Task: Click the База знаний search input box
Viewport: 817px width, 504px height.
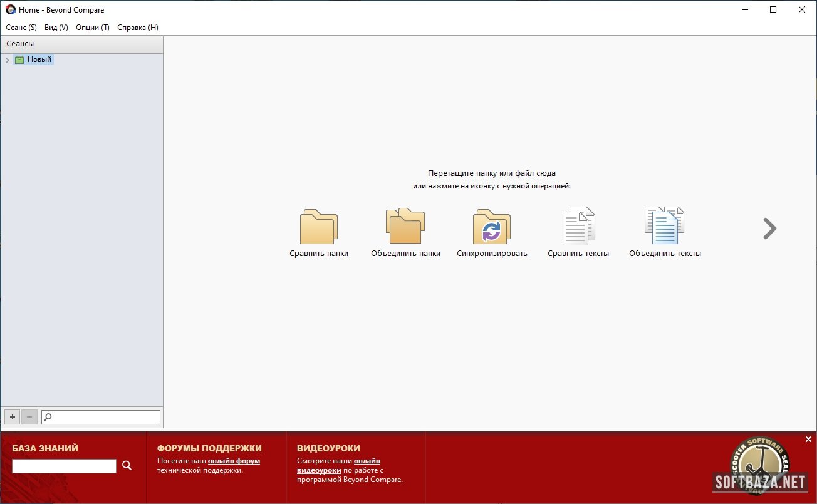Action: [64, 466]
